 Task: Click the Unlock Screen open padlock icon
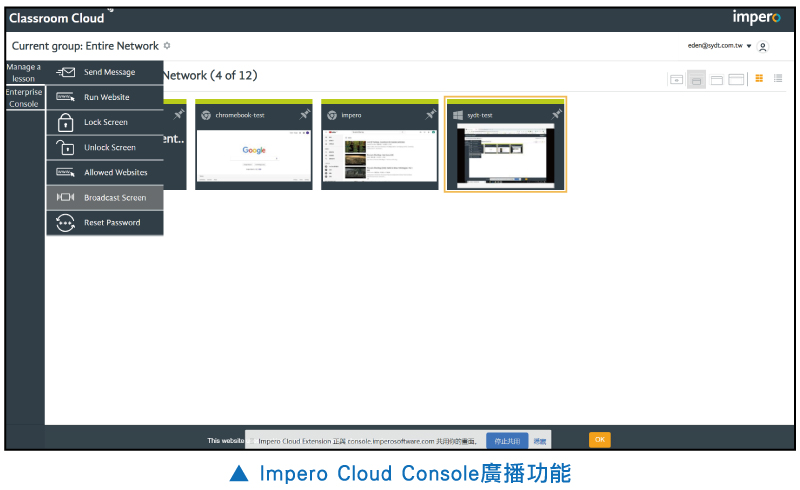(x=66, y=147)
